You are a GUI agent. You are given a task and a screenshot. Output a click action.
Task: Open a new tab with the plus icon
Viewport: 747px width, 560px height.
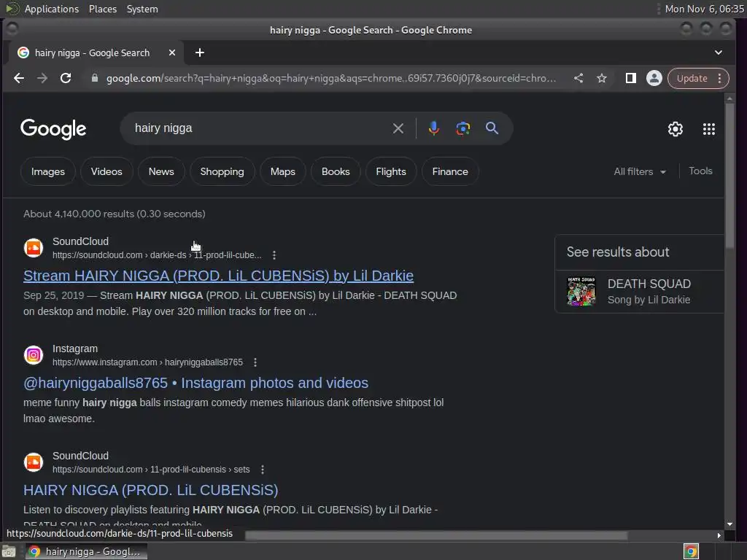click(200, 52)
